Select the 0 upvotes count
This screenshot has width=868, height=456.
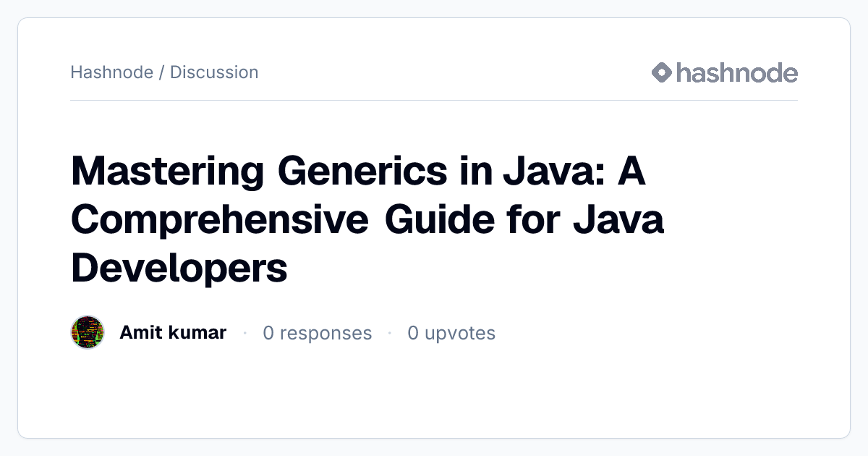pos(451,333)
